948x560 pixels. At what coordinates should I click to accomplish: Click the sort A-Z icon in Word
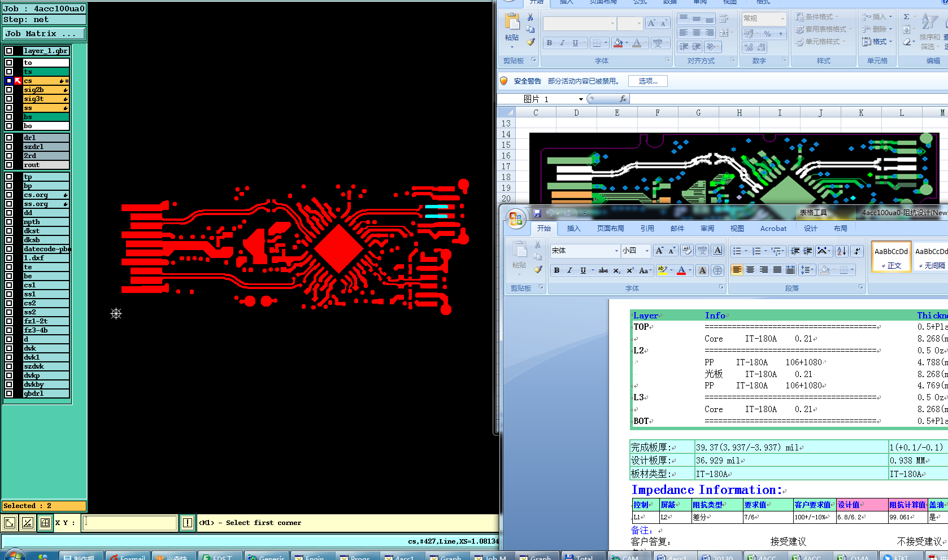[841, 251]
